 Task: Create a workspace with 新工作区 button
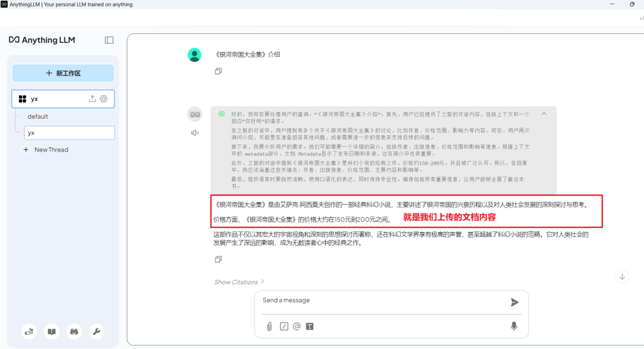point(63,73)
